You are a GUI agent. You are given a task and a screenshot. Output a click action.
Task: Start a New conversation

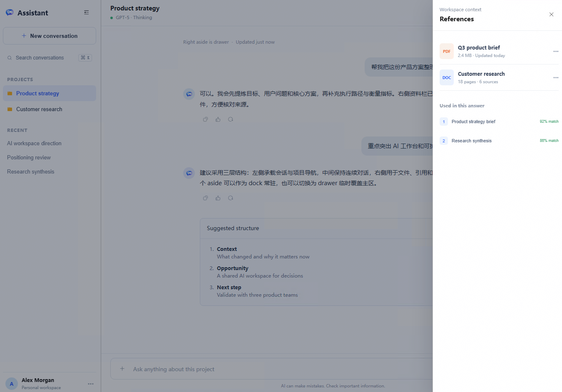coord(50,36)
